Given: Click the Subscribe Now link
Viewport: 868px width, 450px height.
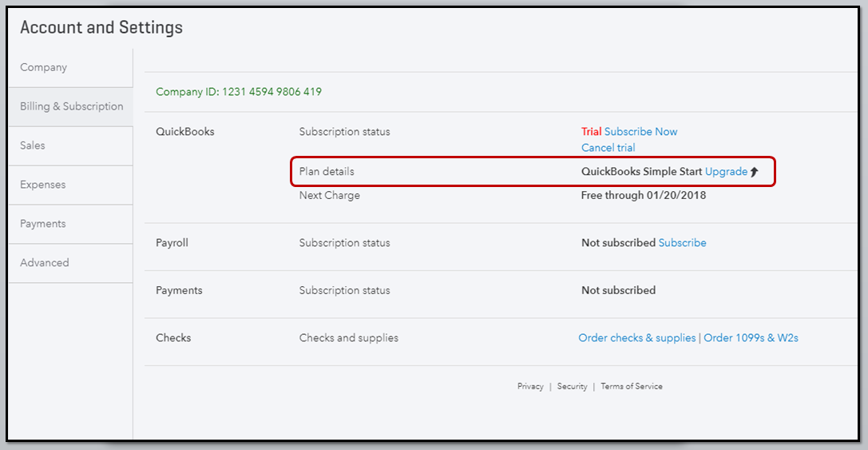Looking at the screenshot, I should coord(640,132).
